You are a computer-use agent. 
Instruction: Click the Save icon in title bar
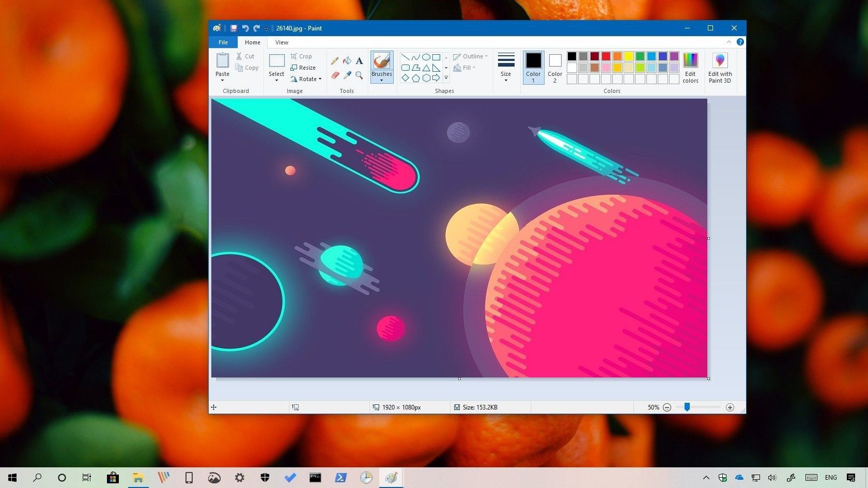coord(234,28)
